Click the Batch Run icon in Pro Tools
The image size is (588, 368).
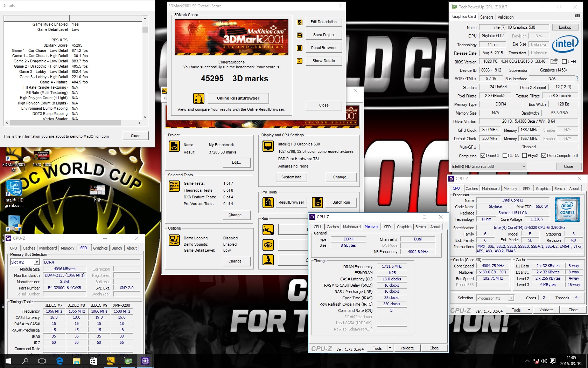(x=317, y=203)
